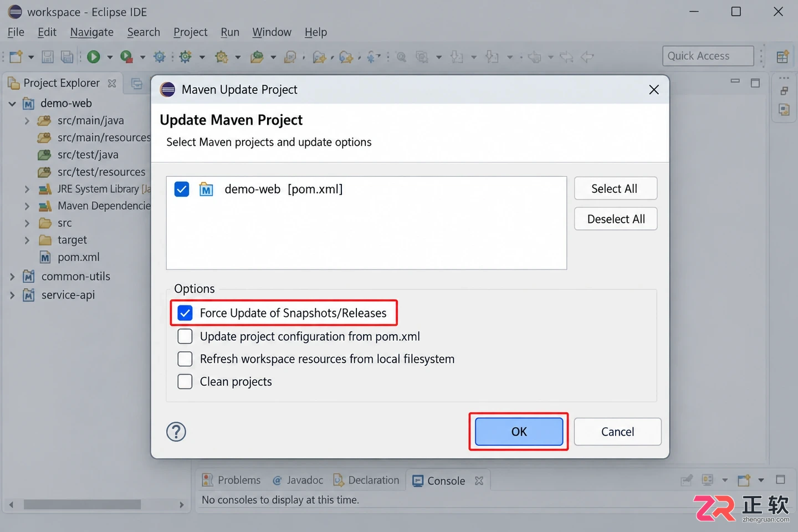Close the Project Explorer view tab
Screen dimensions: 798x532
tap(112, 83)
